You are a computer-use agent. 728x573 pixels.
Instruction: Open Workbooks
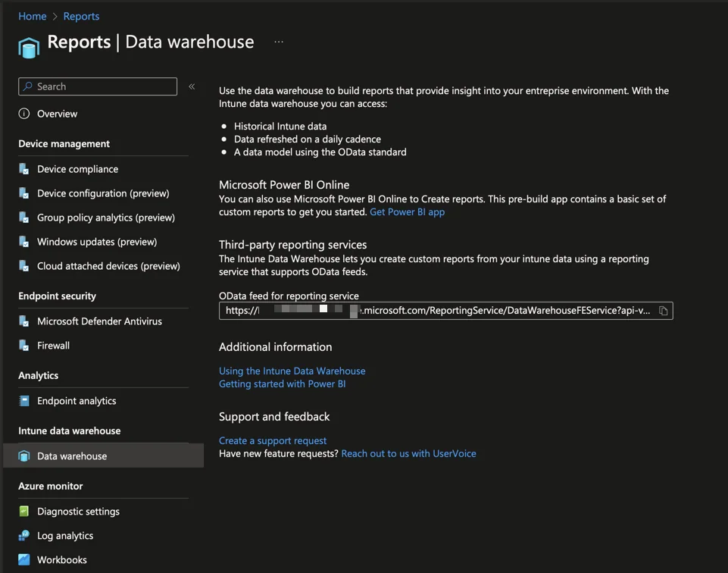62,559
